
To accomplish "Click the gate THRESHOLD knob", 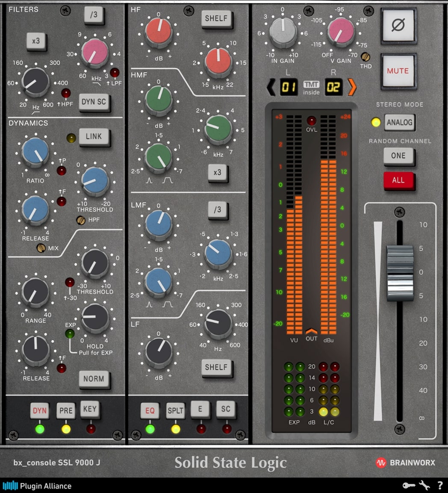I will (95, 264).
